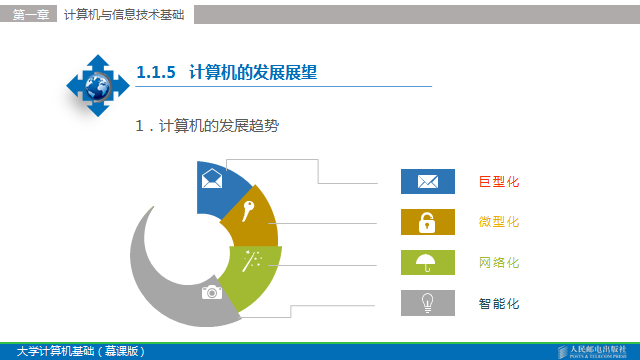
Task: Select the 计算机的发展趋势 subheading text
Action: point(219,126)
